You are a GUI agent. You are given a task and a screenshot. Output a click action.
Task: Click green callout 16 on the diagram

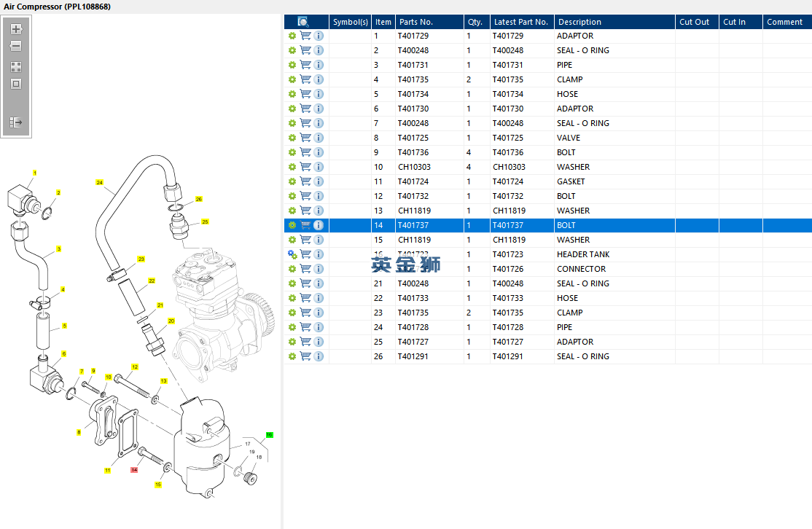point(269,435)
